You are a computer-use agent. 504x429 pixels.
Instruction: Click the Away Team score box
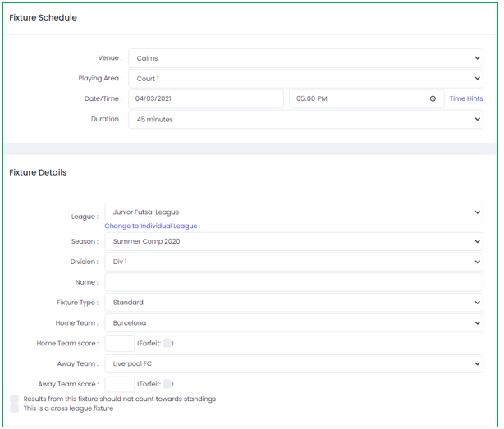120,384
